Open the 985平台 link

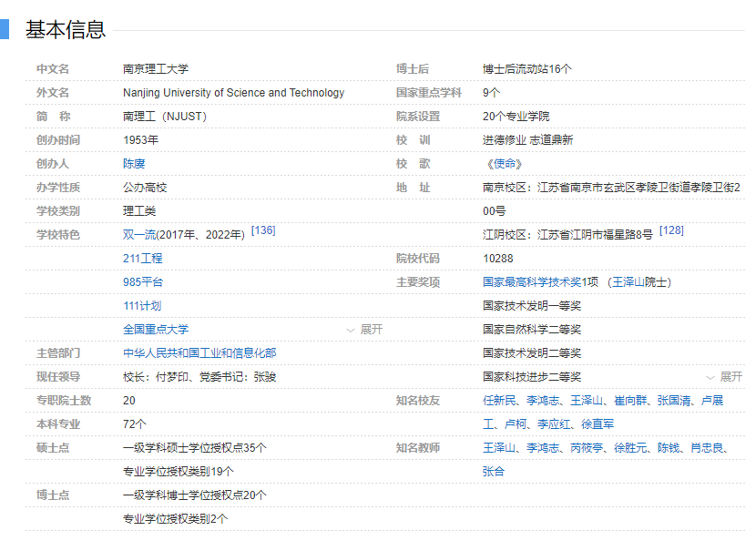(143, 282)
